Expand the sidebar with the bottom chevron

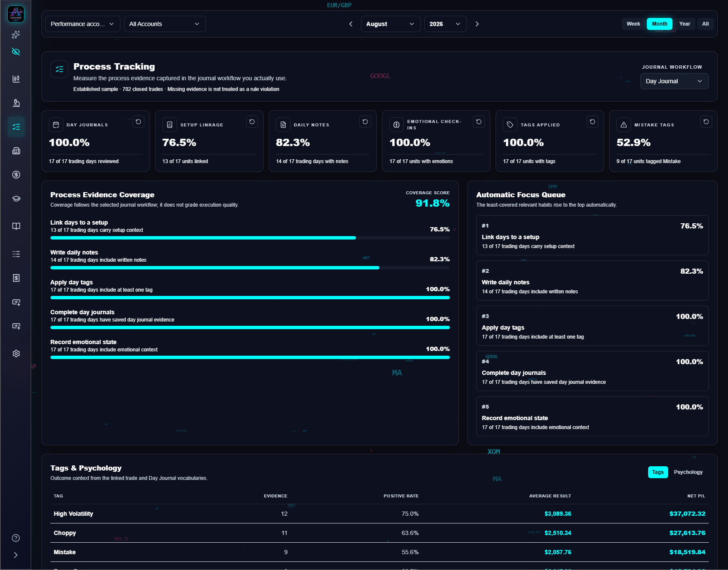[16, 555]
